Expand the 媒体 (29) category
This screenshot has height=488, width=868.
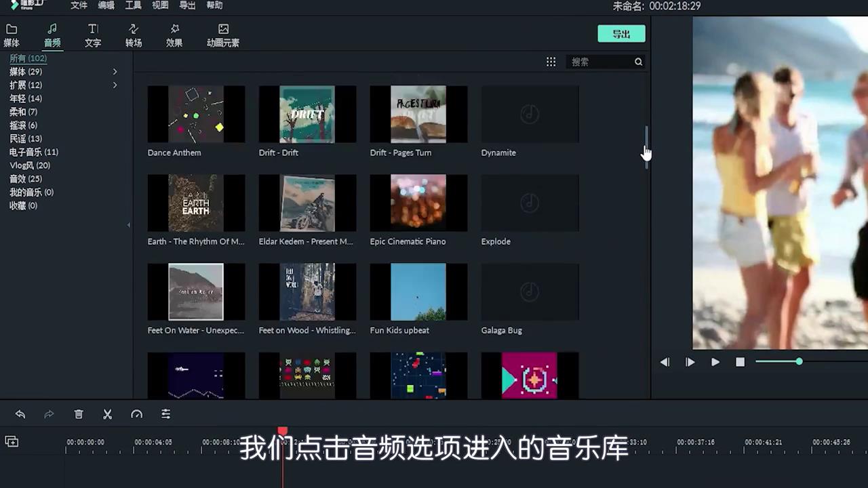pyautogui.click(x=115, y=71)
